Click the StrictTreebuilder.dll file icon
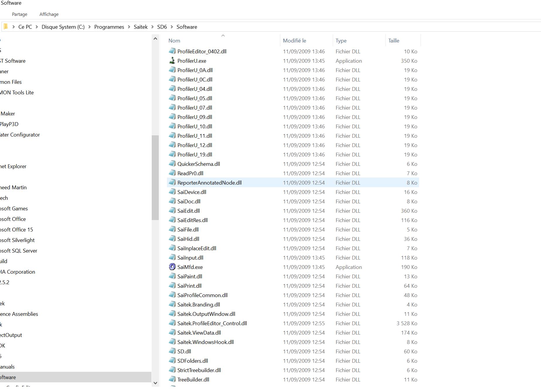Viewport: 541px width, 392px height. [x=172, y=370]
